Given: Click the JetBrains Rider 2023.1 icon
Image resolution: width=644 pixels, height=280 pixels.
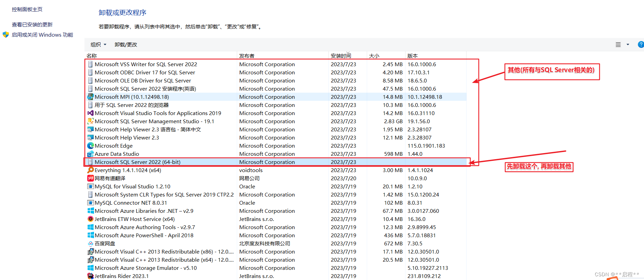Looking at the screenshot, I should (90, 276).
